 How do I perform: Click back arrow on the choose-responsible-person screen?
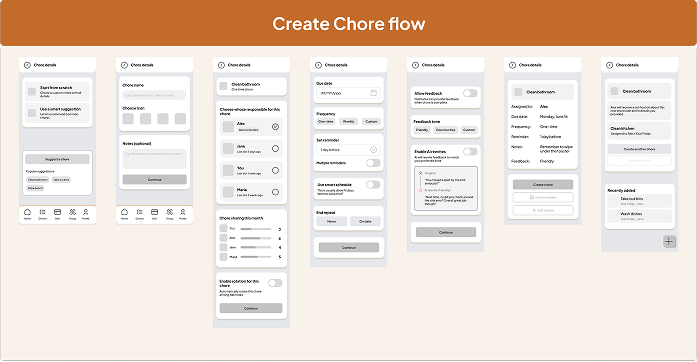pos(221,65)
